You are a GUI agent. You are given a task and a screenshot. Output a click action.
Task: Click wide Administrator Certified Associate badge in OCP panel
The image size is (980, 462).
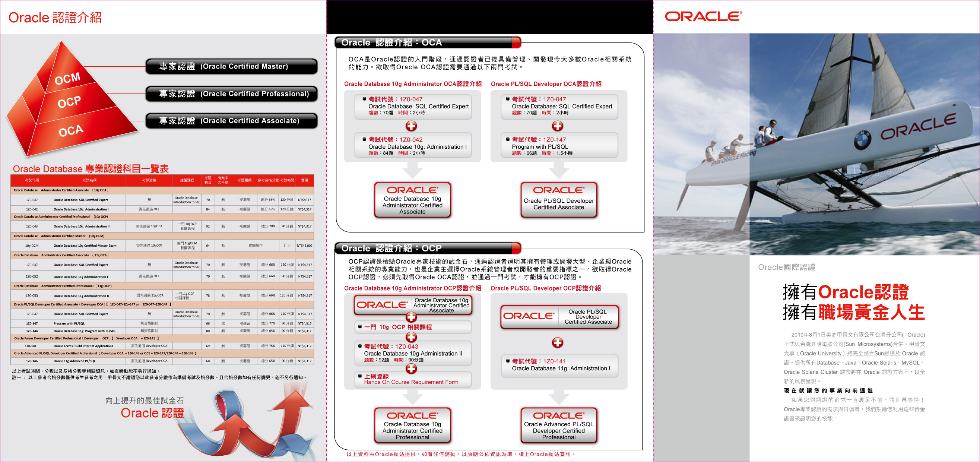coord(413,305)
